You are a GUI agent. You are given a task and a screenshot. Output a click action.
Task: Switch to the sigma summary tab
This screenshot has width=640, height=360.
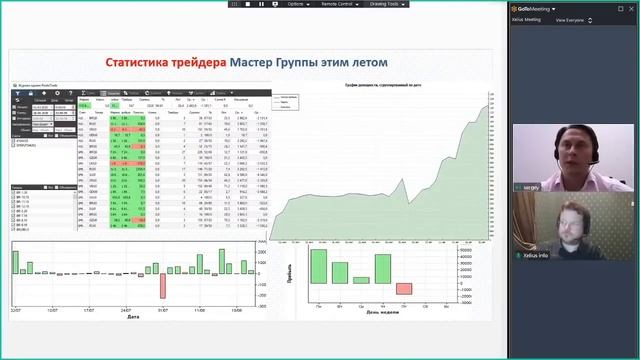pos(88,93)
